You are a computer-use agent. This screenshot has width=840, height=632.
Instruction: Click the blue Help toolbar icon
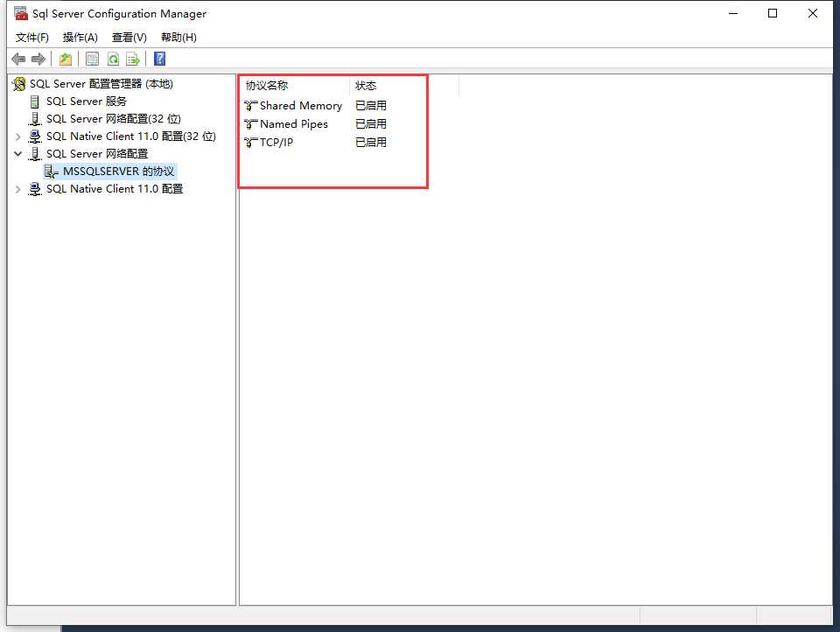click(x=159, y=59)
